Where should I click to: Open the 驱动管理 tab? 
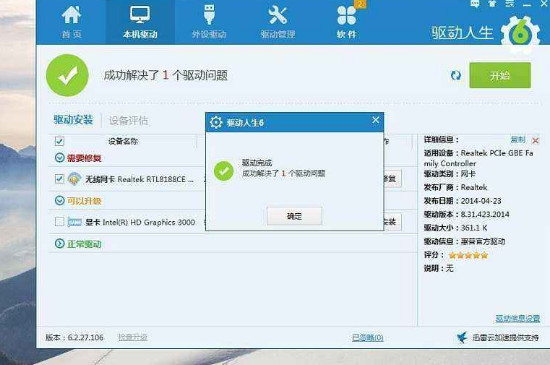point(278,22)
